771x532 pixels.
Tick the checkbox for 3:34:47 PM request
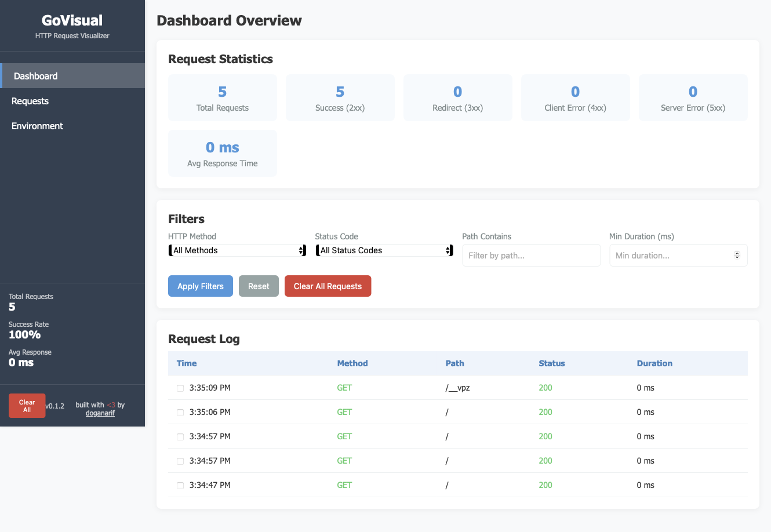click(x=180, y=486)
